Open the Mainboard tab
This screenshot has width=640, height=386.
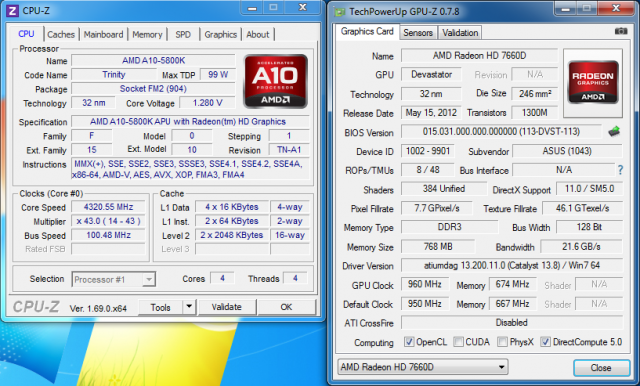[103, 35]
